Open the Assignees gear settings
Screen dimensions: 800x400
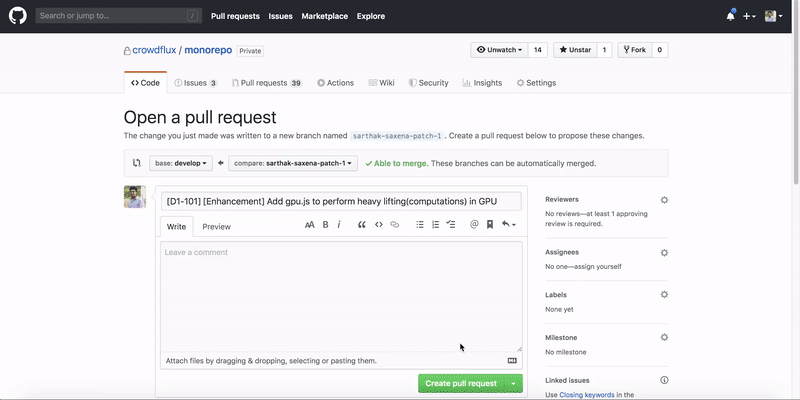click(664, 253)
